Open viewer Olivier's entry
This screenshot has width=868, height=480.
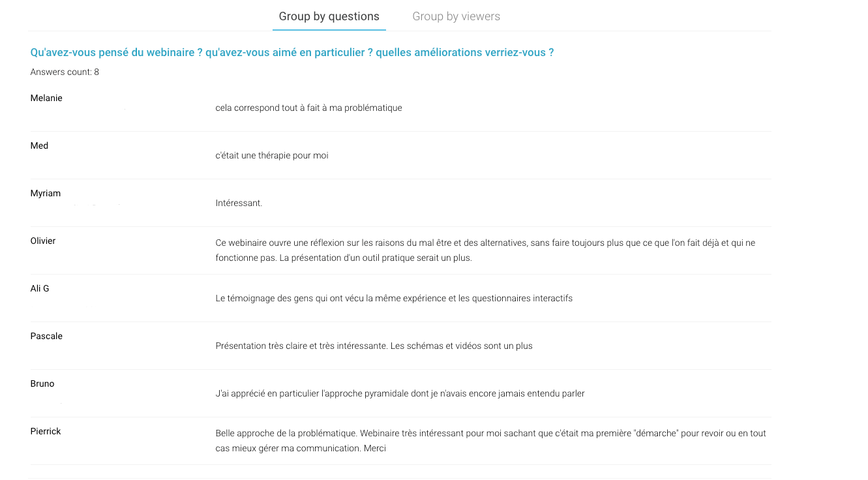pos(43,241)
